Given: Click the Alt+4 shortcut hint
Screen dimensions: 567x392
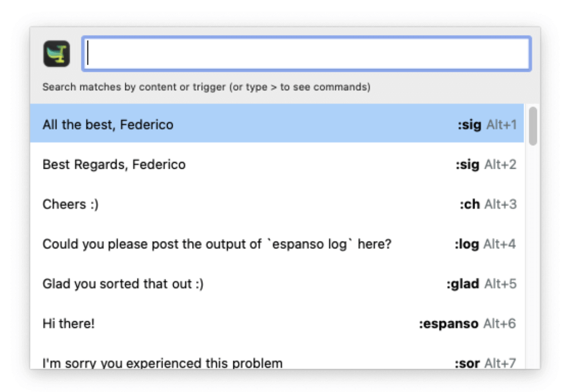Looking at the screenshot, I should 500,244.
